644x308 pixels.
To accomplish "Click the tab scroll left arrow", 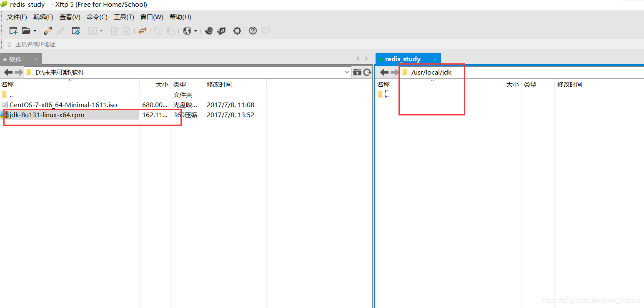I will [358, 59].
